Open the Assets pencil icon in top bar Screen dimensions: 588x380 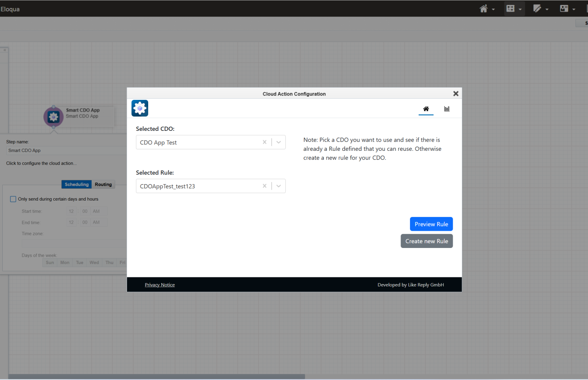pos(537,9)
